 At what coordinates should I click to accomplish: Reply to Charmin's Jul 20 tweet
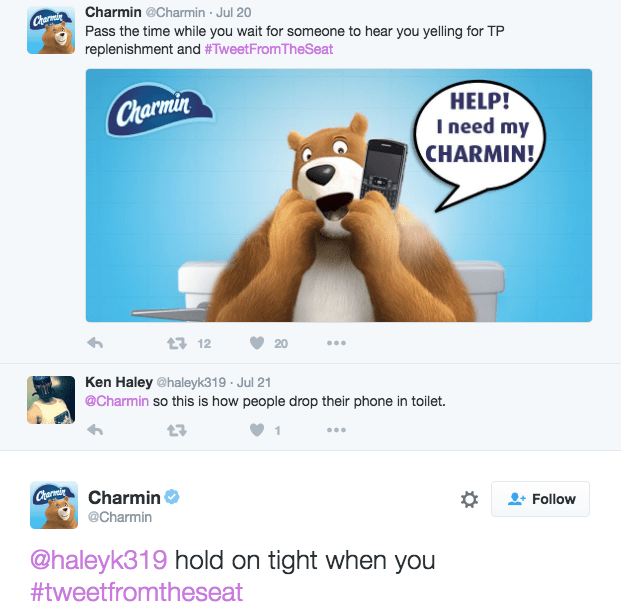click(95, 343)
